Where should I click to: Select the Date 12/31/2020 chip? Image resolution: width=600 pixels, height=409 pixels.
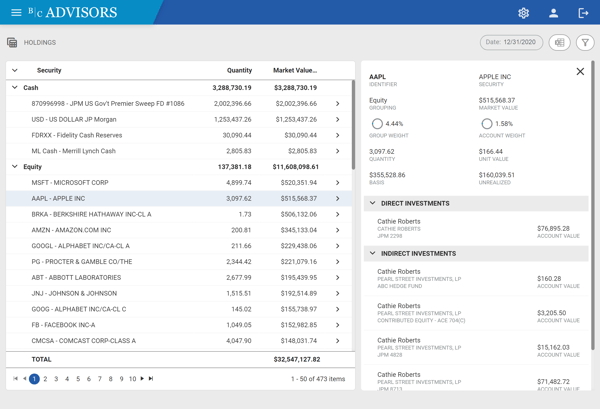pyautogui.click(x=511, y=42)
